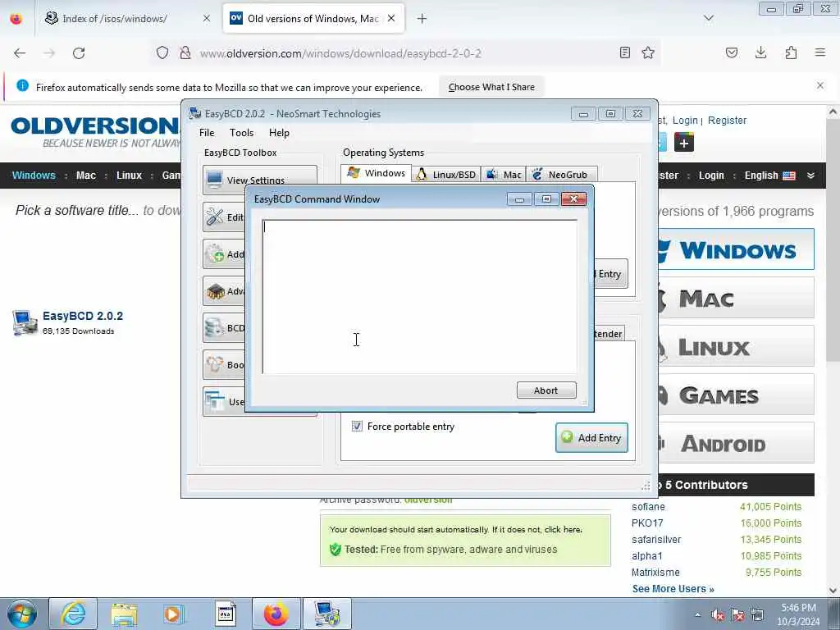Open the Mac nav link on OldVersion
The image size is (840, 630).
tap(85, 176)
